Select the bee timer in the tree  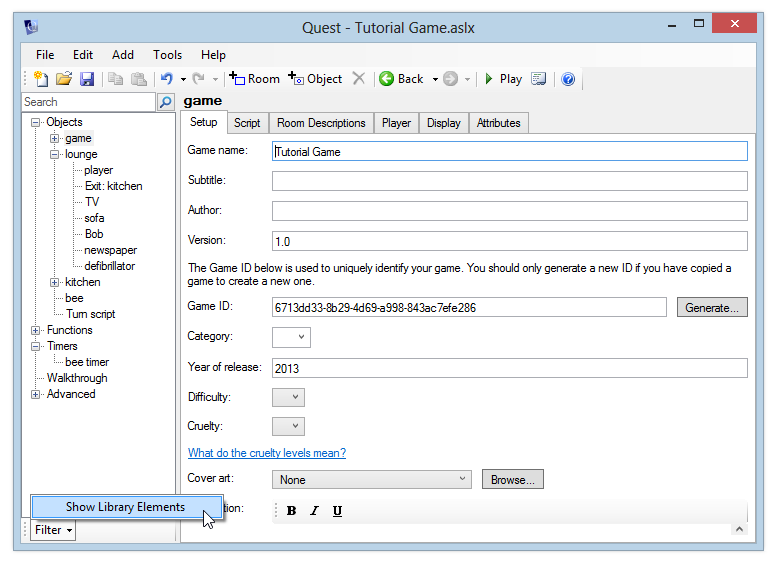tap(87, 362)
